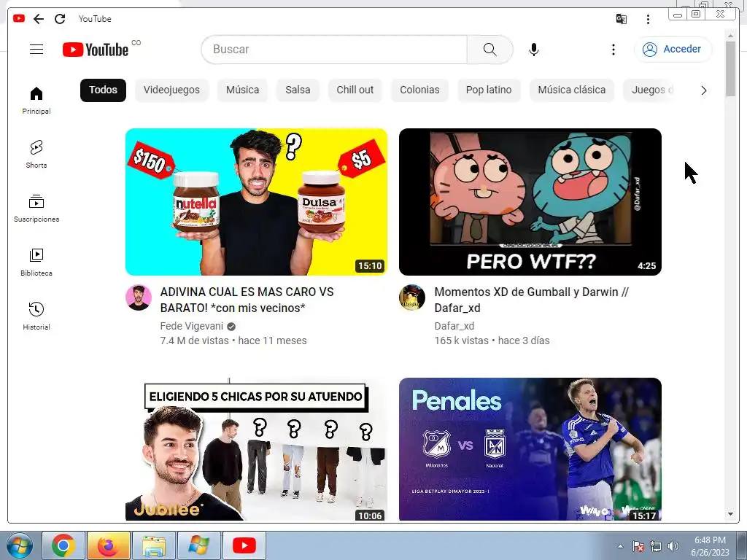Open Firefox from the taskbar

pyautogui.click(x=108, y=545)
